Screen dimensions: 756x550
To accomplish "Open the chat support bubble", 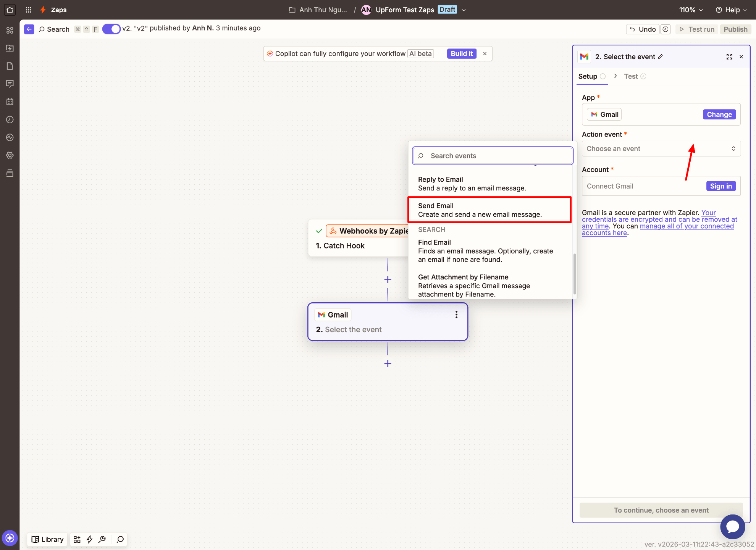I will point(732,527).
